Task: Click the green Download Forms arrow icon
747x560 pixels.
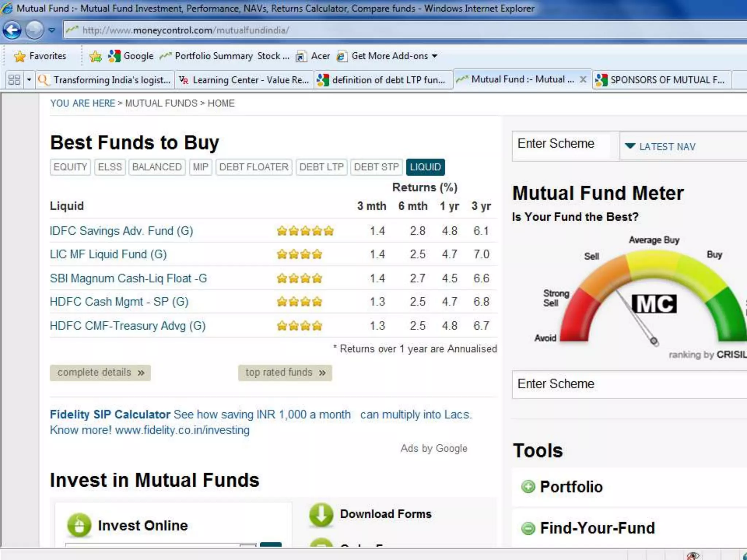Action: (321, 514)
